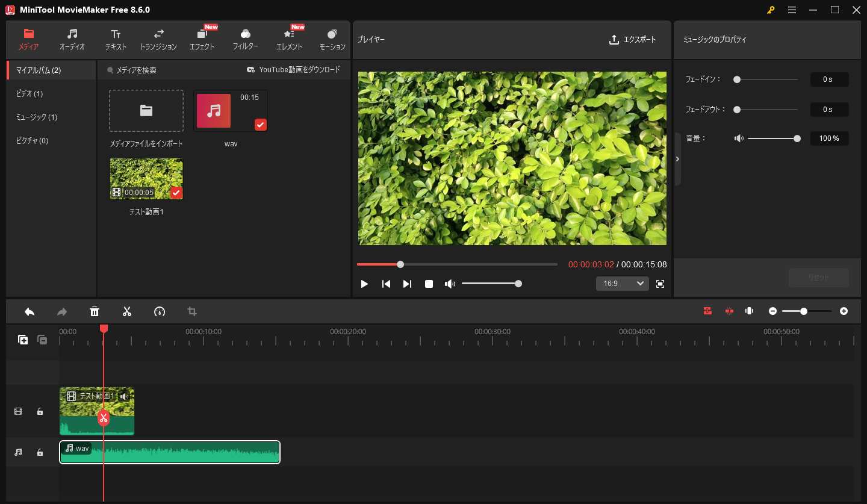867x504 pixels.
Task: Delete selected clip with trash icon
Action: click(95, 311)
